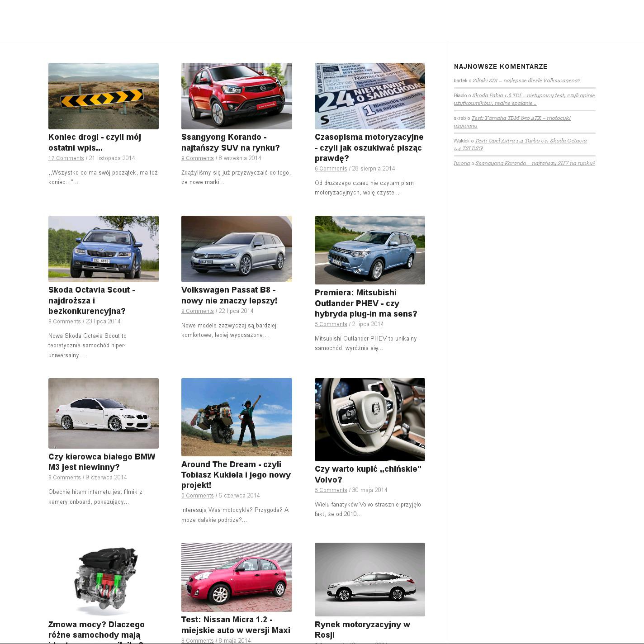Select the pink Nissan Micra photo

(237, 577)
